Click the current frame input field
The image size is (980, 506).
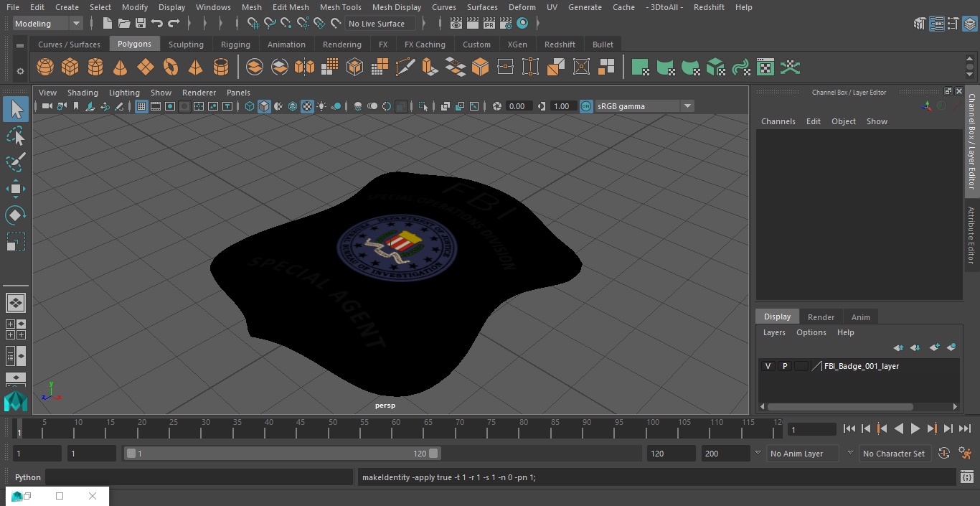coord(811,429)
